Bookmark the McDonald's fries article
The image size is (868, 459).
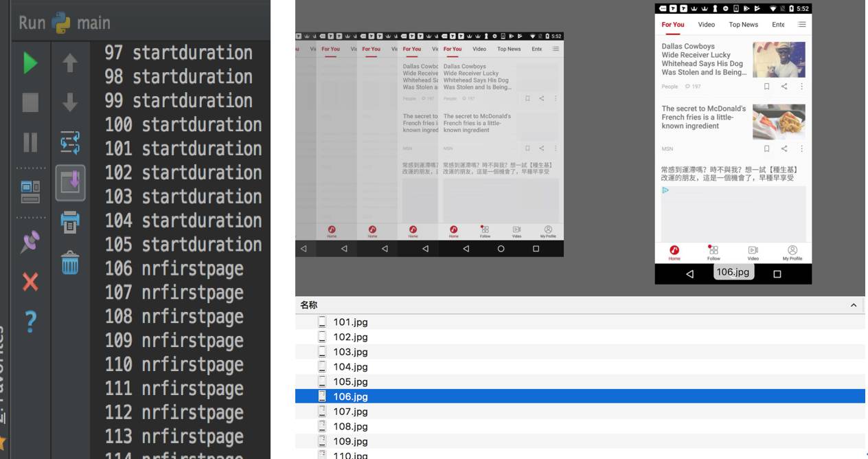[x=767, y=148]
